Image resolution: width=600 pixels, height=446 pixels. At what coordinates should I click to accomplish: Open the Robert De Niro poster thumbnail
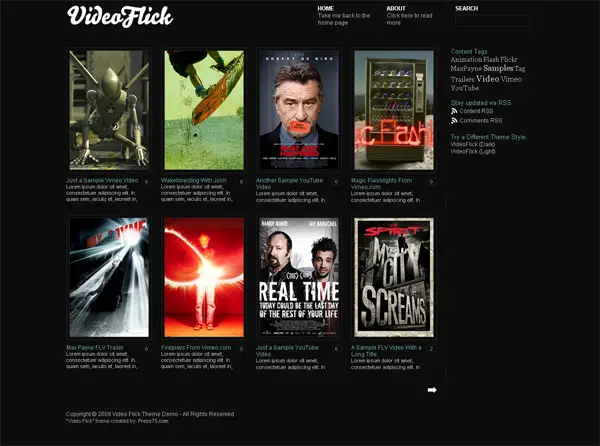point(299,110)
